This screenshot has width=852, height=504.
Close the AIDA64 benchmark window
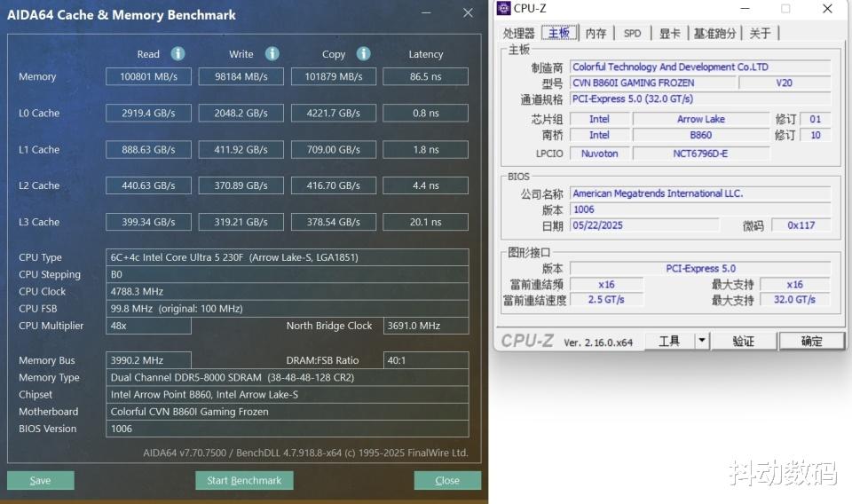(x=468, y=12)
